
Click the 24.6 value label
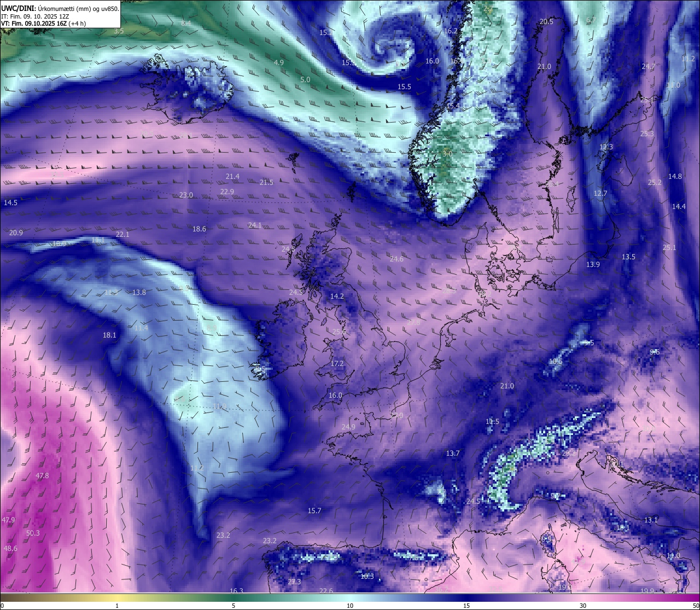coord(396,259)
